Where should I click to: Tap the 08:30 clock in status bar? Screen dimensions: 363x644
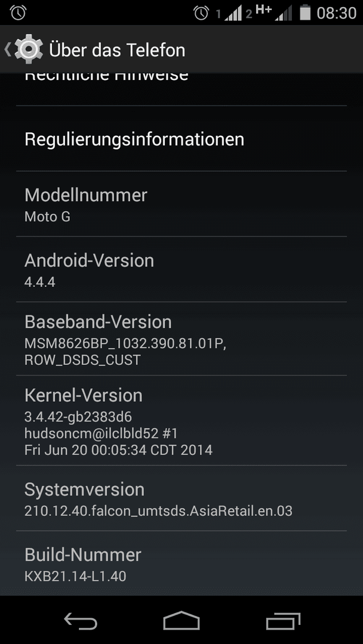pos(337,13)
